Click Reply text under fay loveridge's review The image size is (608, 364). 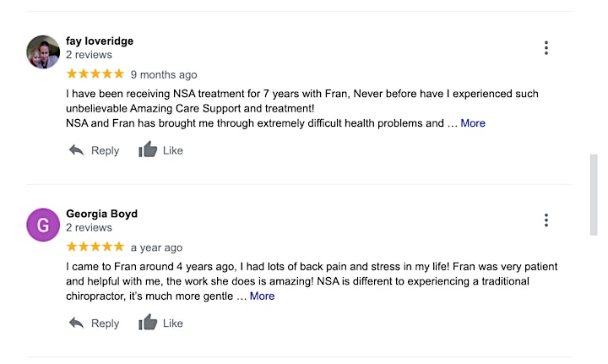coord(105,150)
